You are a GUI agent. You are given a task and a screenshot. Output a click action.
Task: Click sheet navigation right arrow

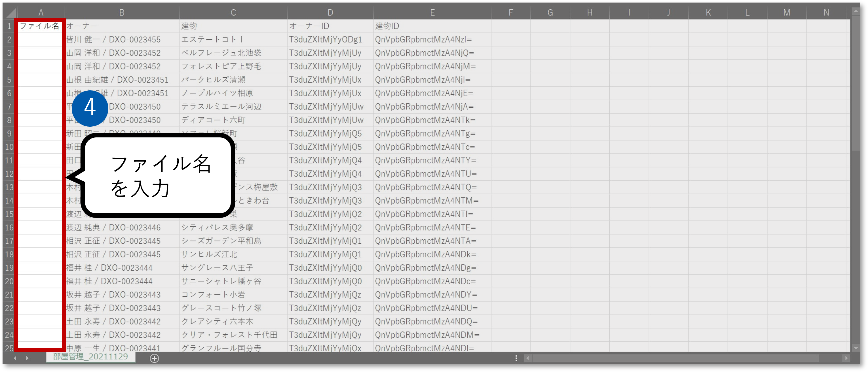coord(27,358)
